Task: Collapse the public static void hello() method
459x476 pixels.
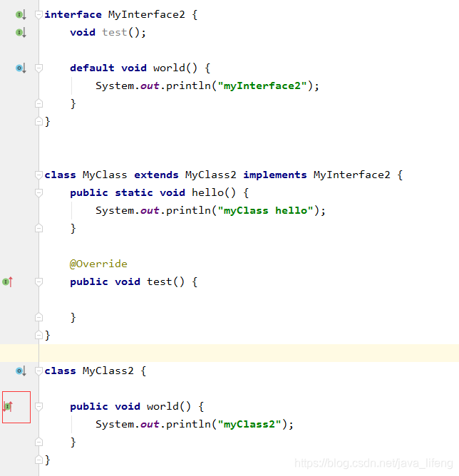Action: [38, 193]
